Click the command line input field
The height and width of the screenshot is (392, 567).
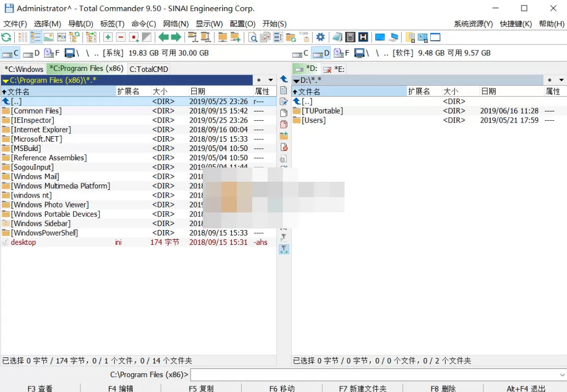(x=374, y=375)
